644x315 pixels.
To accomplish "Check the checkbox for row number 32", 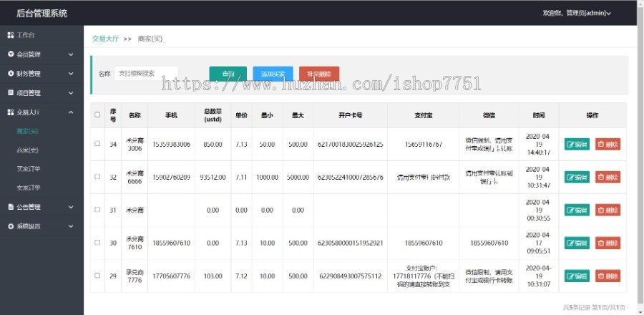I will click(x=97, y=177).
